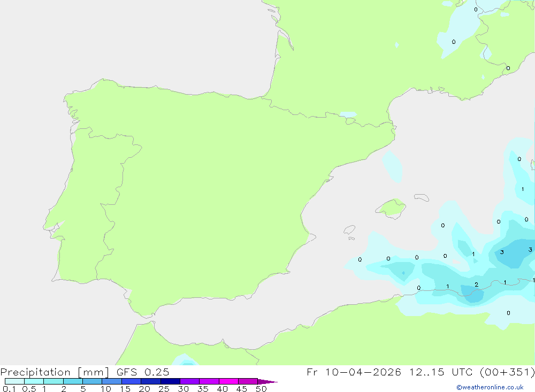535x392 pixels.
Task: Open the weatheronline.co.uk copyright link
Action: pyautogui.click(x=490, y=387)
